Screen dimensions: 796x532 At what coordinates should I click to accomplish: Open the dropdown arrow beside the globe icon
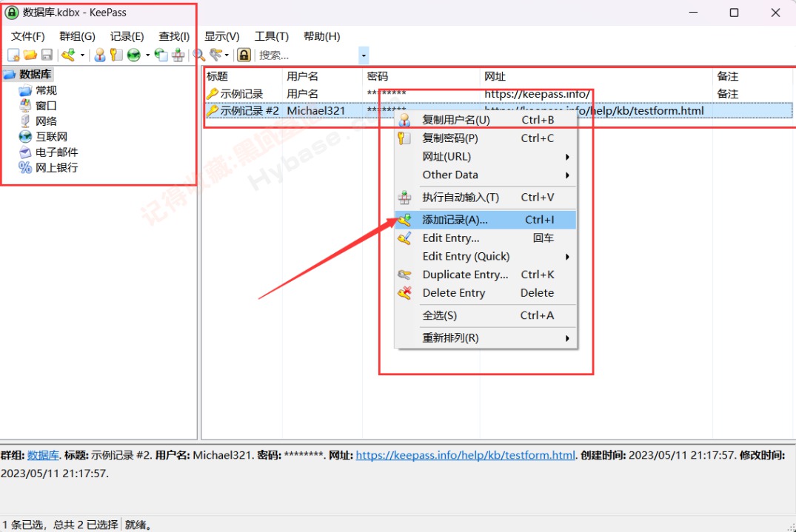click(148, 55)
